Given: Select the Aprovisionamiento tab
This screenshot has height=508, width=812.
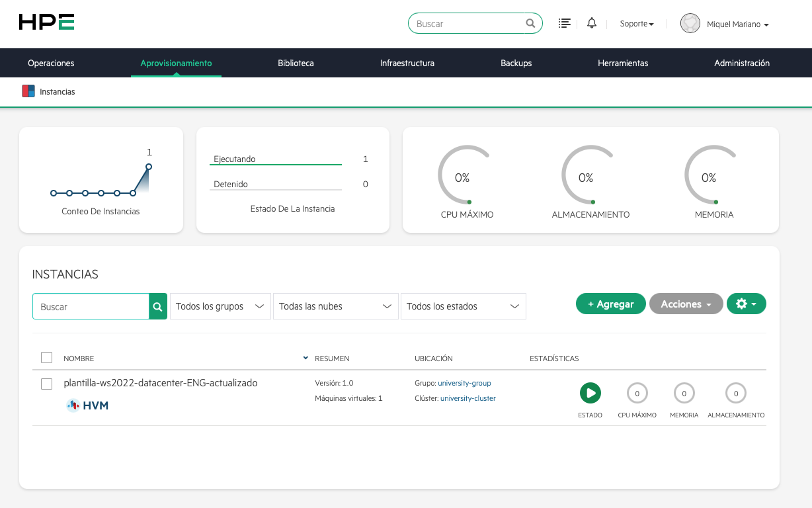Looking at the screenshot, I should (x=176, y=63).
